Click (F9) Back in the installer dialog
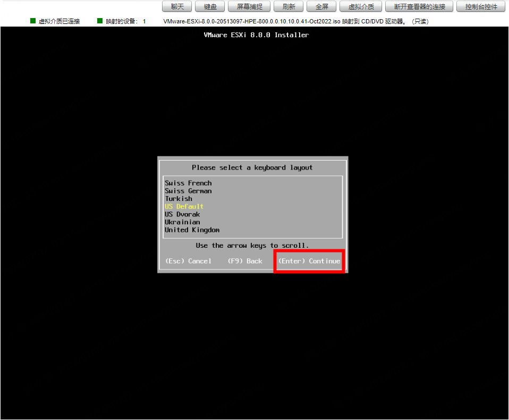Screen dimensions: 509x420 tap(245, 261)
